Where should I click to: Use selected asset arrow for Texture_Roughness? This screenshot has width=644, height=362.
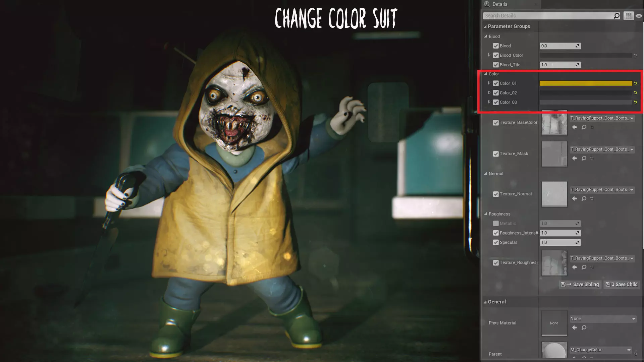click(575, 267)
